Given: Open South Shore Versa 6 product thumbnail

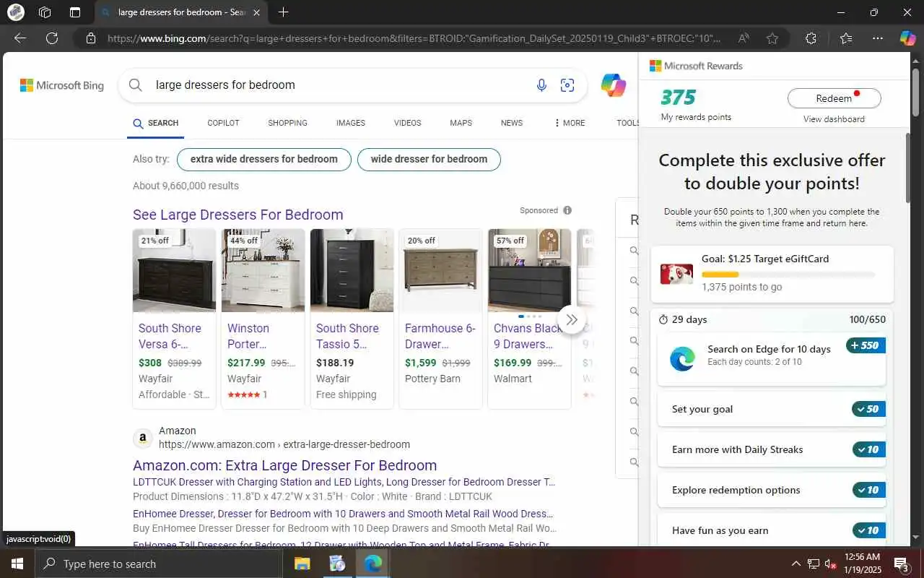Looking at the screenshot, I should point(174,270).
